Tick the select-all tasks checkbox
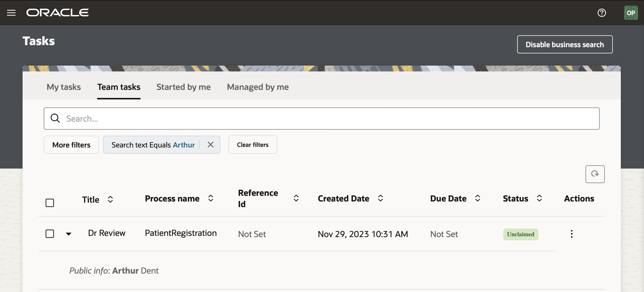Screen dimensions: 644x292 [50, 203]
